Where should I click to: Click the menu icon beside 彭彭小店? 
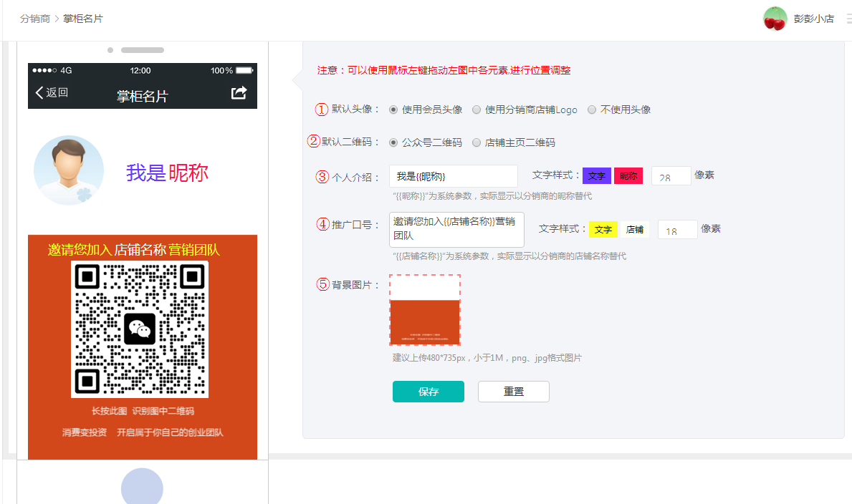click(x=848, y=19)
